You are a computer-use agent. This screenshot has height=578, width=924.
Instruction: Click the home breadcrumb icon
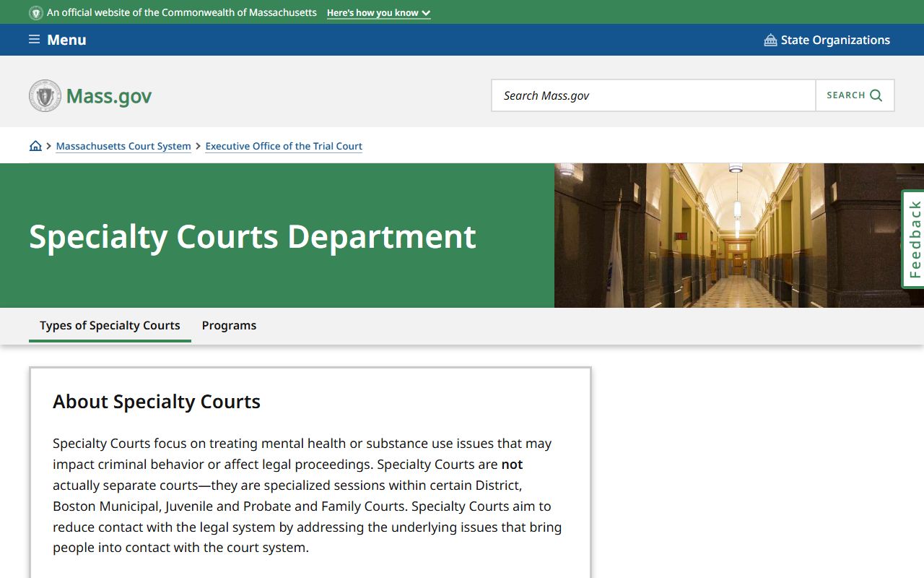pos(35,146)
